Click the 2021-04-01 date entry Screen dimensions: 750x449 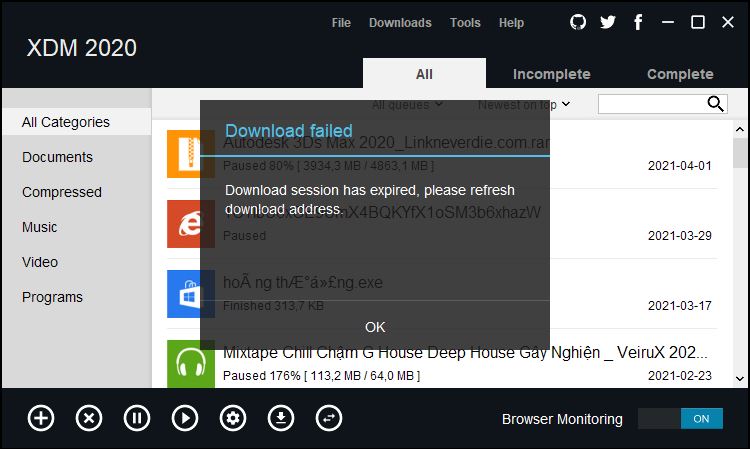[680, 166]
